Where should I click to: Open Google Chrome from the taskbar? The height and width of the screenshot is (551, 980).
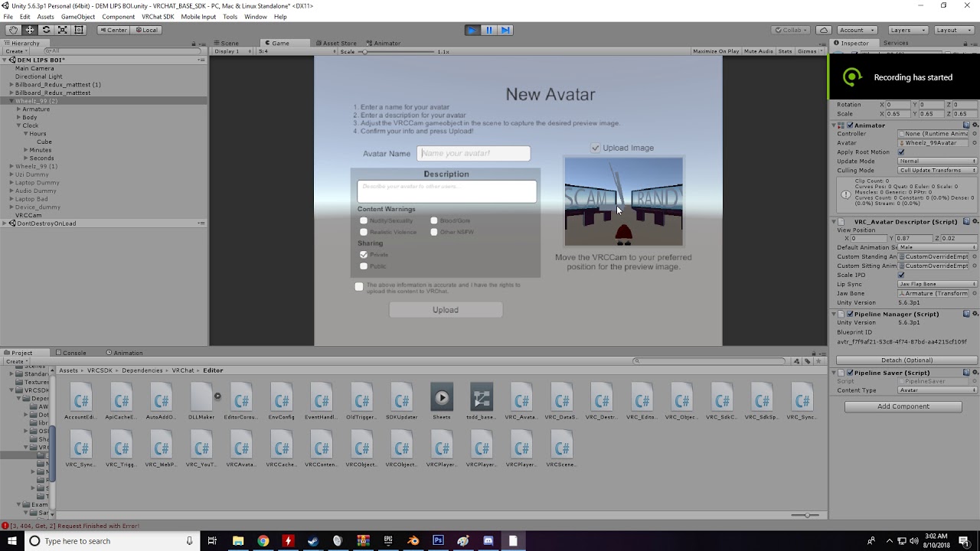tap(263, 541)
